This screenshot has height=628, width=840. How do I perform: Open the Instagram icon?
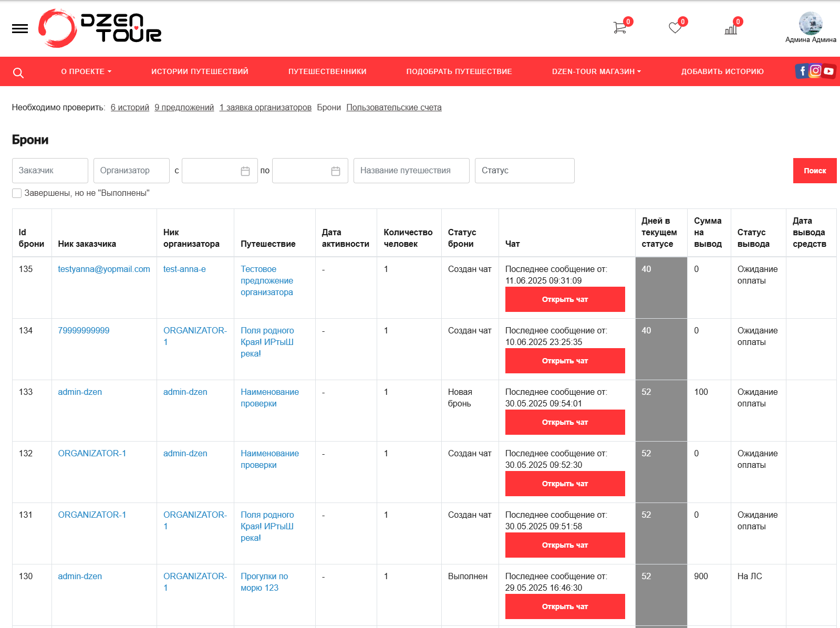coord(815,70)
